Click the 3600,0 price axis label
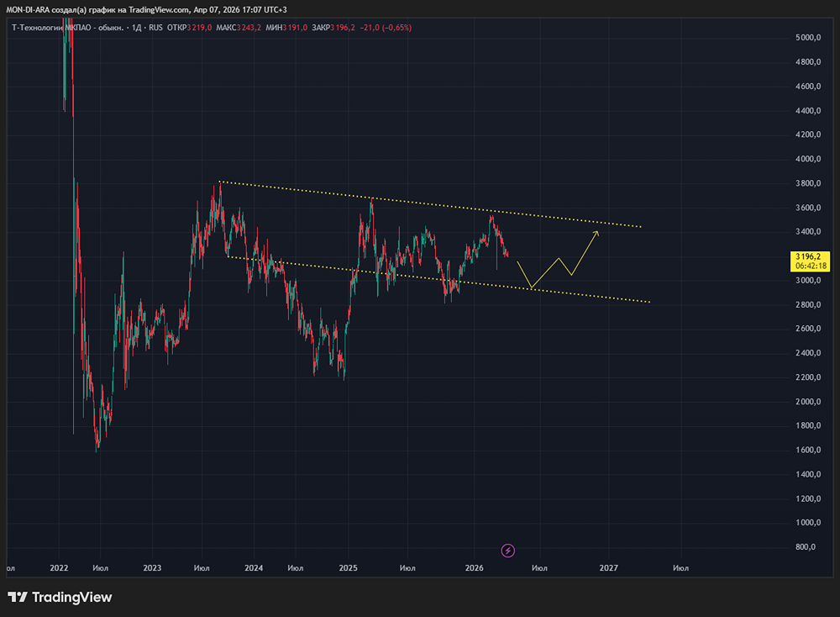Image resolution: width=840 pixels, height=617 pixels. pyautogui.click(x=808, y=208)
